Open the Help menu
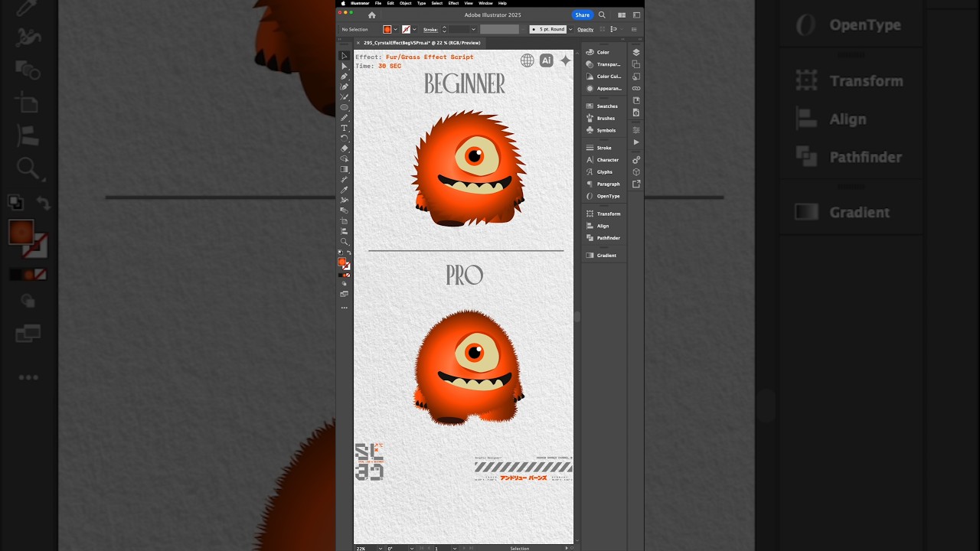 pyautogui.click(x=502, y=3)
